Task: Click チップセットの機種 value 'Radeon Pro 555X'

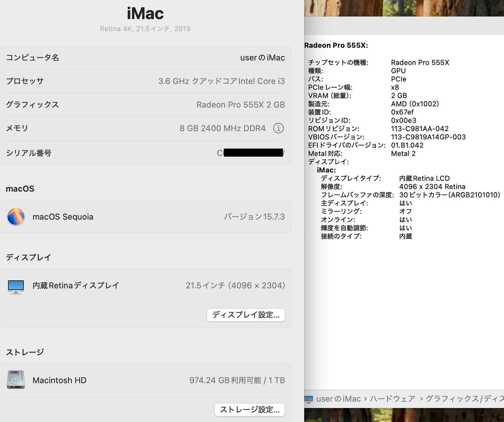Action: pyautogui.click(x=420, y=62)
